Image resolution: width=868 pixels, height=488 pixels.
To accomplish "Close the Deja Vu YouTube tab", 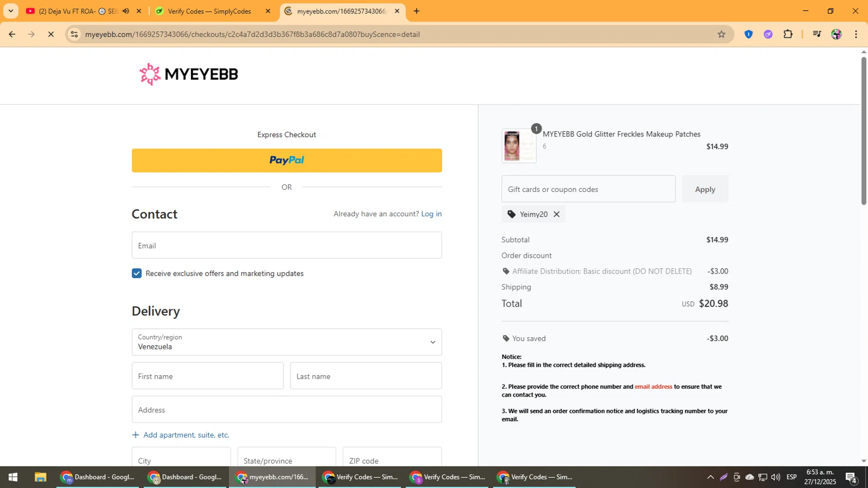I will coord(139,11).
